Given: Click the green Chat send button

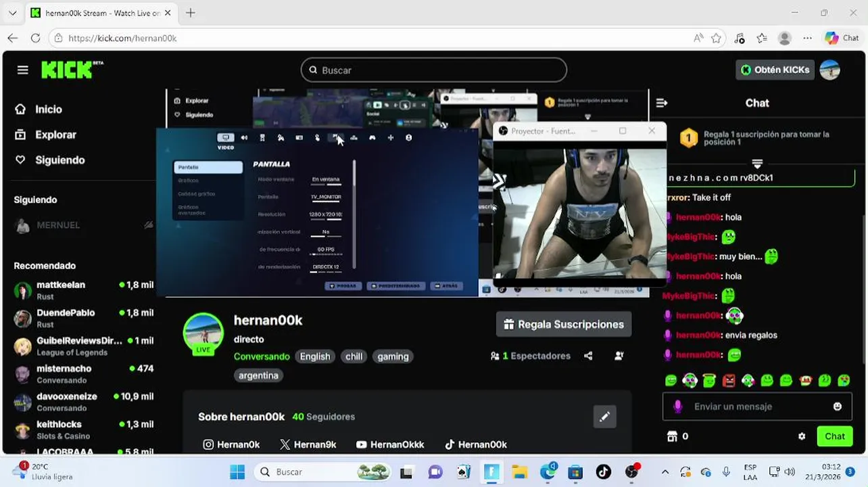Looking at the screenshot, I should pyautogui.click(x=835, y=436).
